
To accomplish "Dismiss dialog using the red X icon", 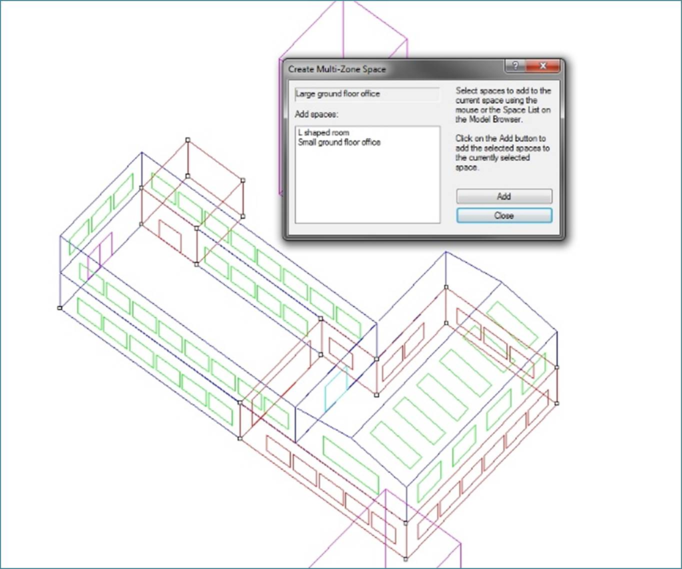I will [x=544, y=68].
